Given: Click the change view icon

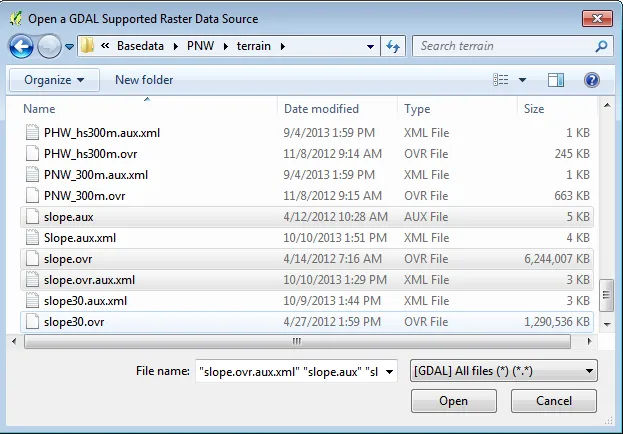Looking at the screenshot, I should click(x=501, y=80).
